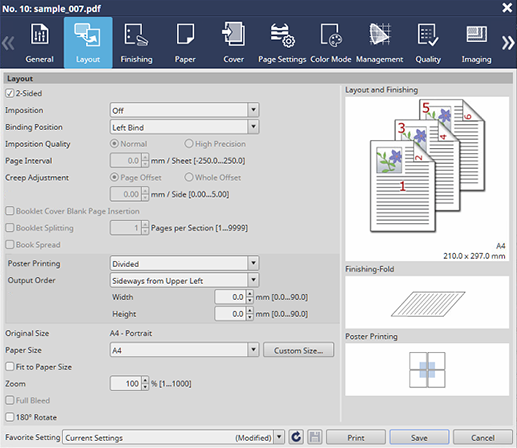The width and height of the screenshot is (517, 448).
Task: Click the Custom Size button
Action: coord(298,350)
